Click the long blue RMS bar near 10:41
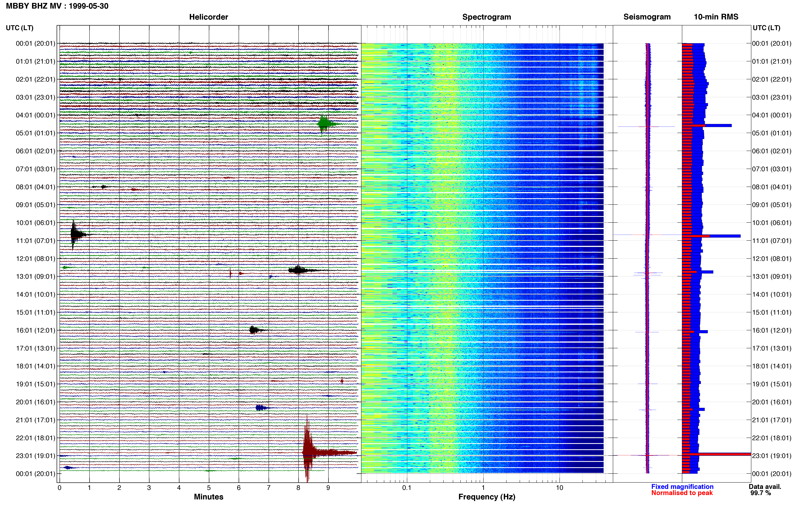812x508 pixels. click(711, 236)
